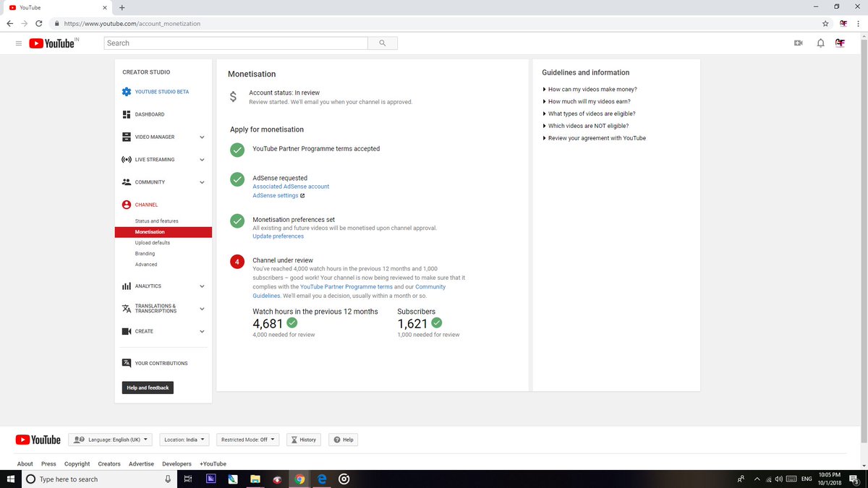
Task: Click the Dashboard grid icon
Action: (x=127, y=114)
